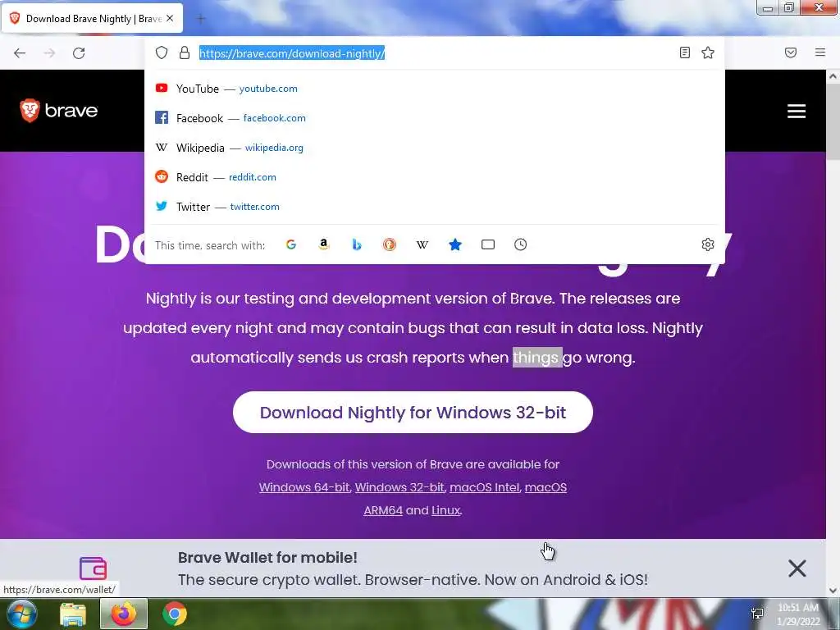The height and width of the screenshot is (630, 840).
Task: Search this time with Wikipedia icon
Action: click(x=422, y=244)
